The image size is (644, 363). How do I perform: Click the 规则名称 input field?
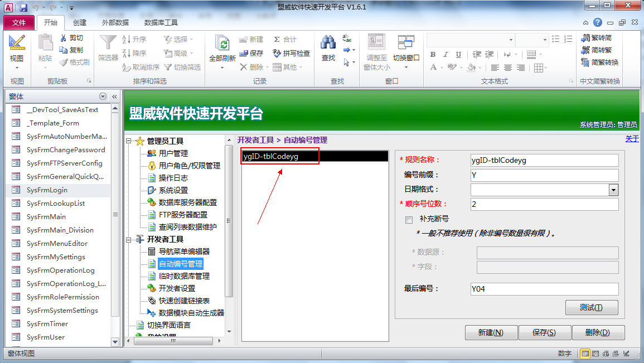545,160
